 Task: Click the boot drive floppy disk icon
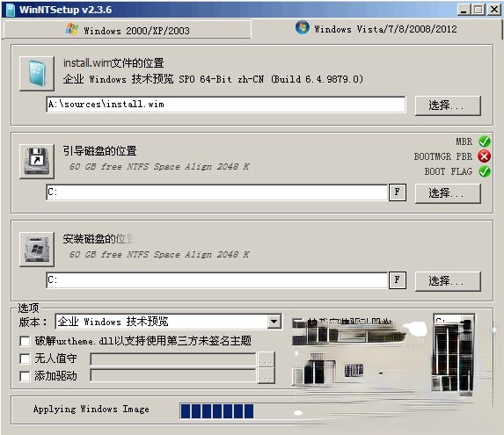click(37, 161)
